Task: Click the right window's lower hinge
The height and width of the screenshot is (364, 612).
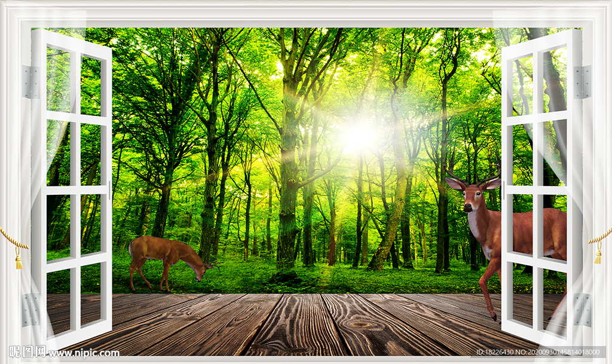Action: pos(582,310)
